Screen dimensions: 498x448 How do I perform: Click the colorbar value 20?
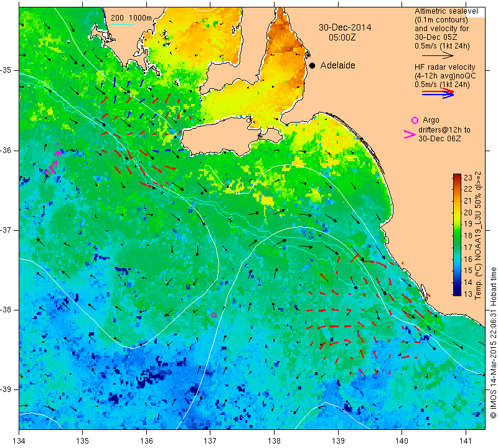468,212
